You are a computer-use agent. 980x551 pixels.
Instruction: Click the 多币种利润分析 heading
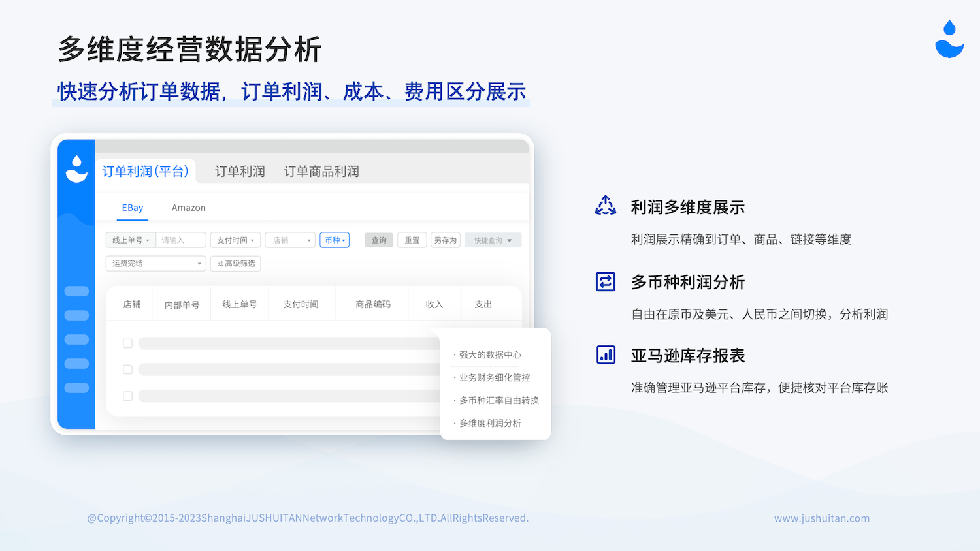[687, 283]
